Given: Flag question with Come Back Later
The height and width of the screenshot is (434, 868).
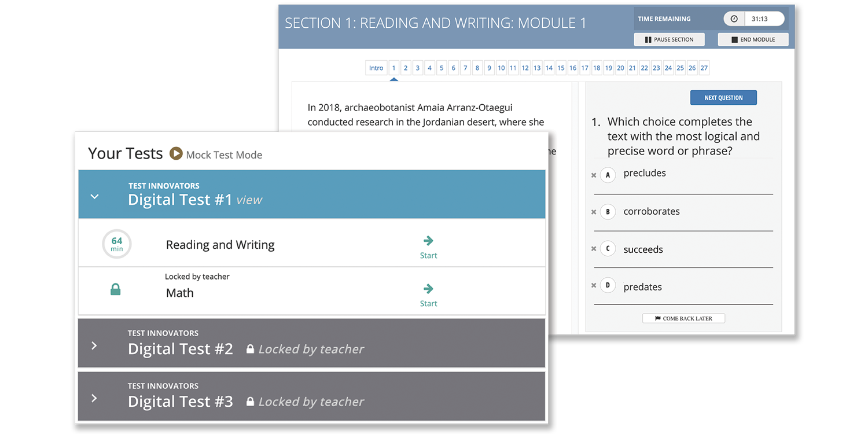Looking at the screenshot, I should pyautogui.click(x=683, y=318).
